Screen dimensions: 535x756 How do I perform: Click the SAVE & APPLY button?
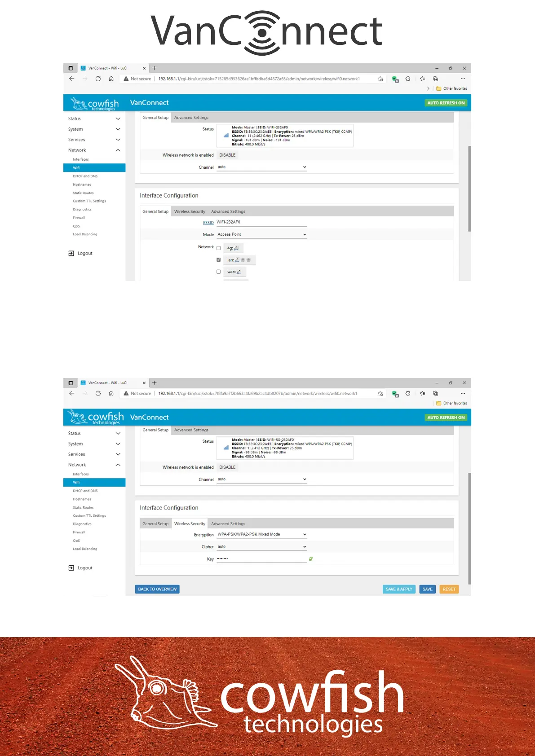[399, 589]
